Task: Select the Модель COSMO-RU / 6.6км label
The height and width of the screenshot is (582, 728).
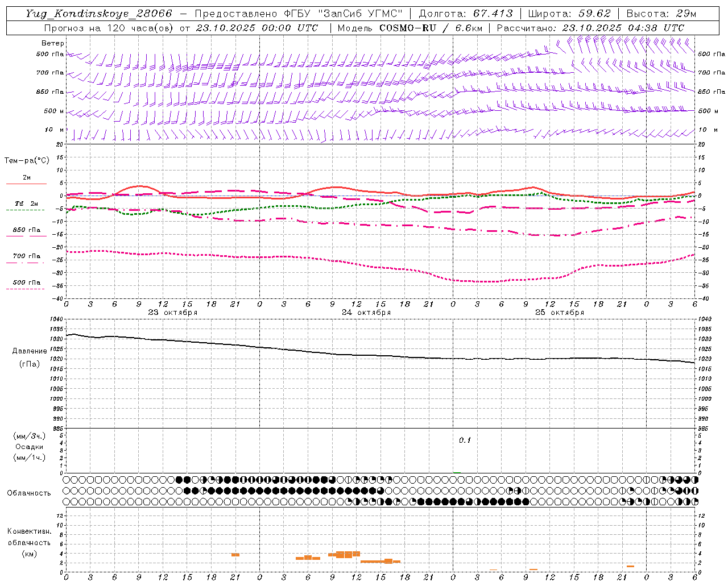Action: (410, 28)
